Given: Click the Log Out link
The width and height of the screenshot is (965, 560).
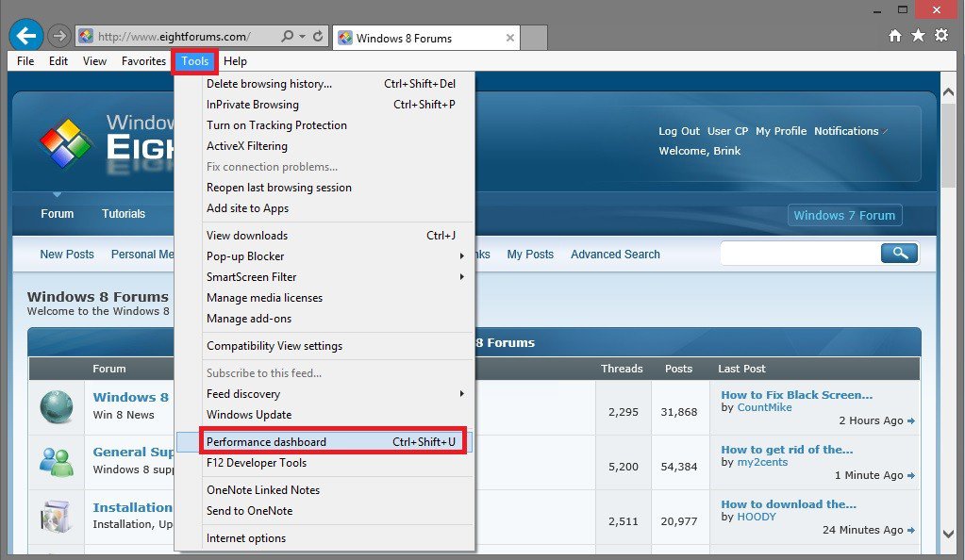Looking at the screenshot, I should coord(679,131).
